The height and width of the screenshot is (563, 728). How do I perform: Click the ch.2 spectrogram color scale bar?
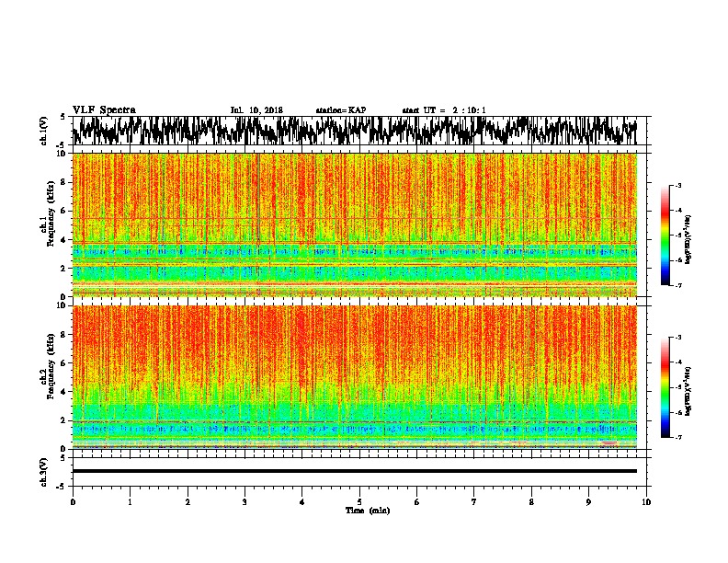(665, 387)
